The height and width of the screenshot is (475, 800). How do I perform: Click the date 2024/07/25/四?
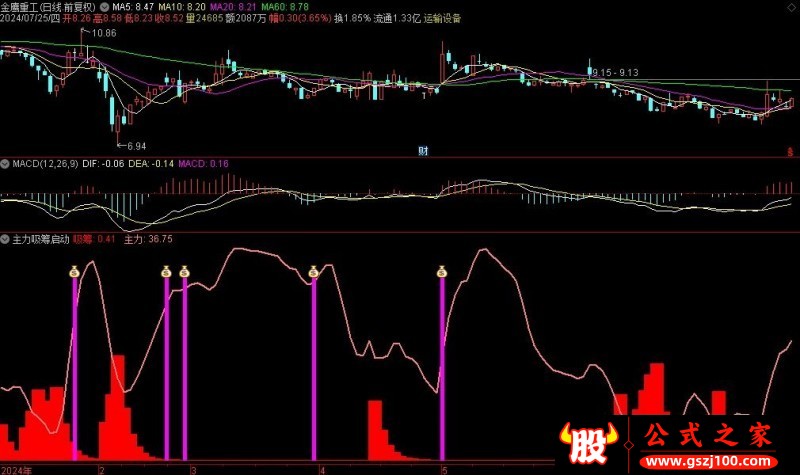30,19
